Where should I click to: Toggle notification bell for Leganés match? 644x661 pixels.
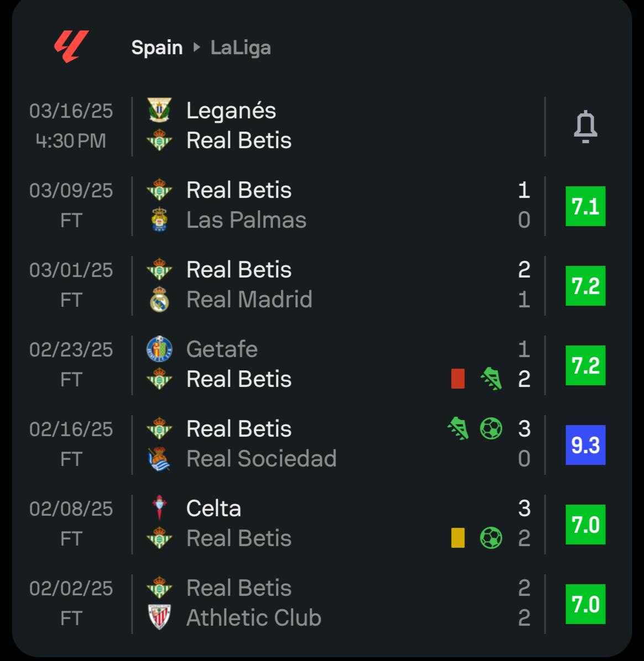coord(585,127)
